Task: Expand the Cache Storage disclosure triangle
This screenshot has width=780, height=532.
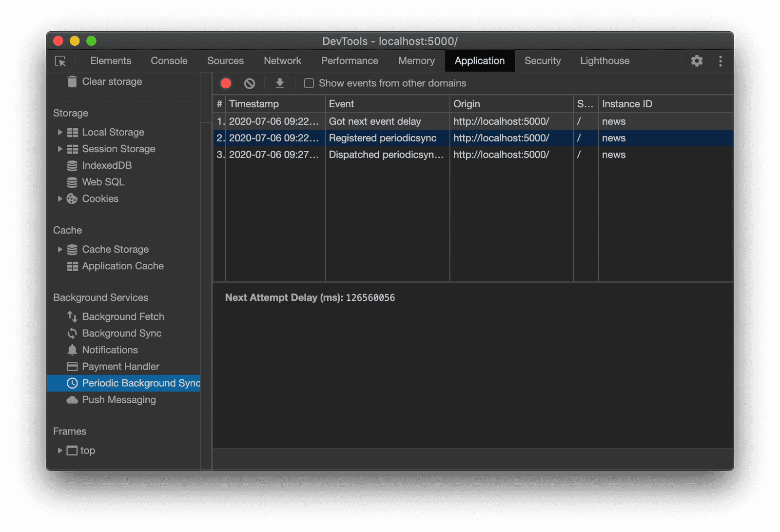Action: [x=60, y=249]
